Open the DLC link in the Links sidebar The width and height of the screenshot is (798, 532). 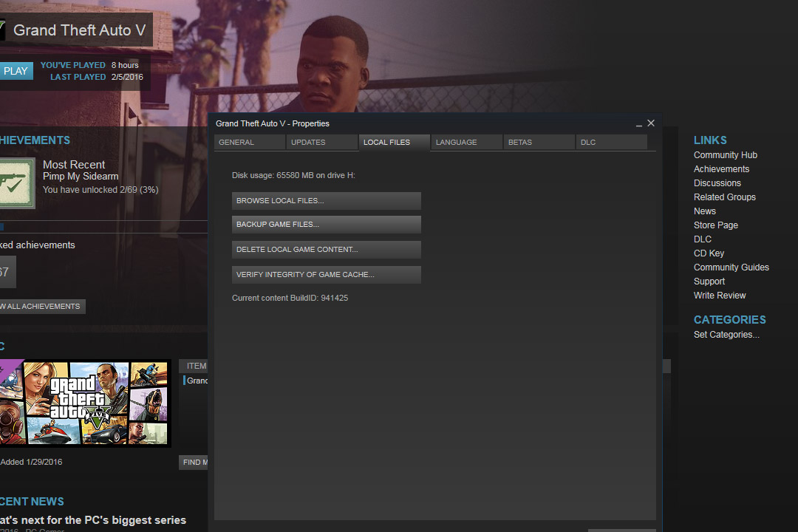click(x=703, y=239)
